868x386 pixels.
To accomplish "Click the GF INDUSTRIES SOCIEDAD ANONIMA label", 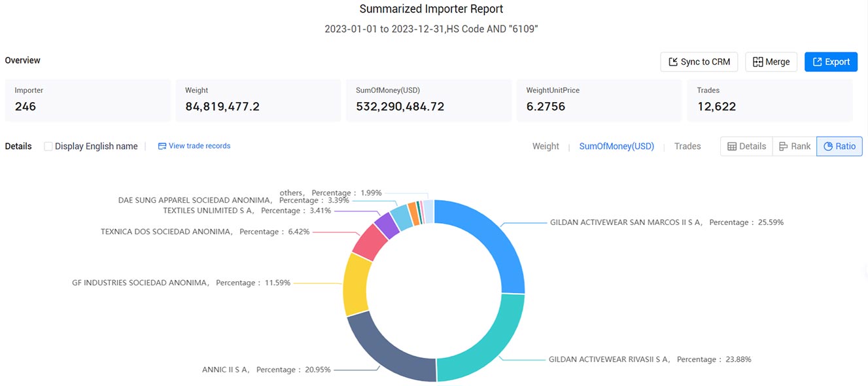I will [181, 283].
